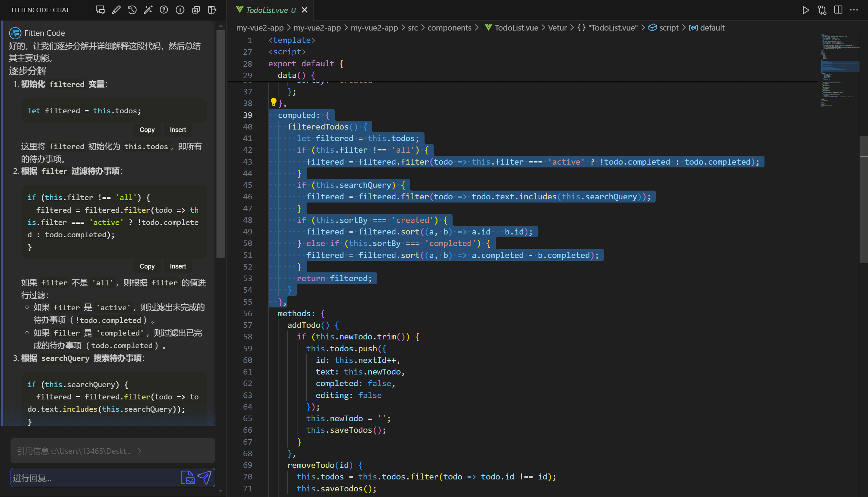
Task: Insert the filter code snippet into editor
Action: tap(178, 266)
